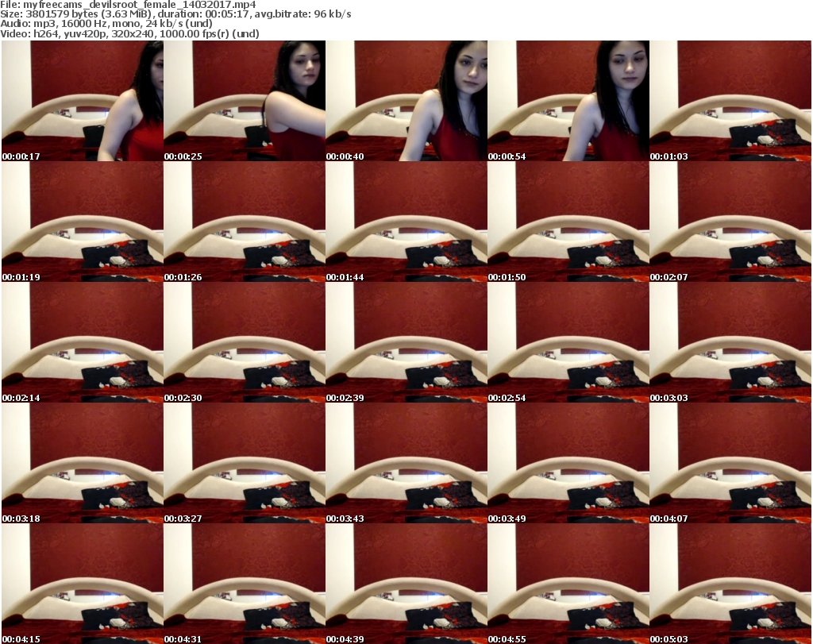Select the frame at 00:01:26

[x=245, y=222]
